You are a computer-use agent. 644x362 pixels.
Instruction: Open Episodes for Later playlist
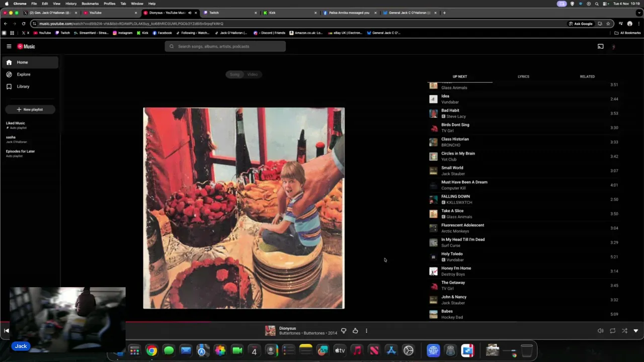[x=30, y=153]
